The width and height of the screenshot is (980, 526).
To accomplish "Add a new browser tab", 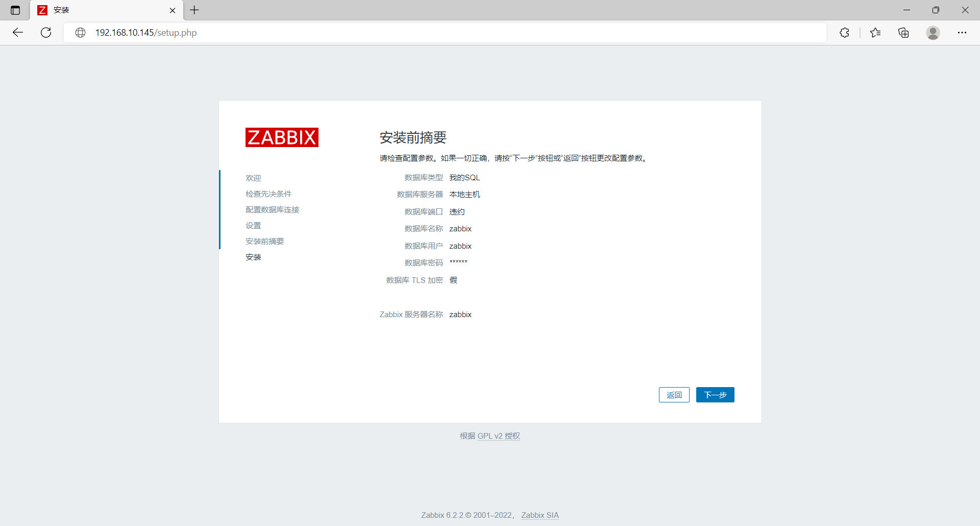I will [194, 10].
